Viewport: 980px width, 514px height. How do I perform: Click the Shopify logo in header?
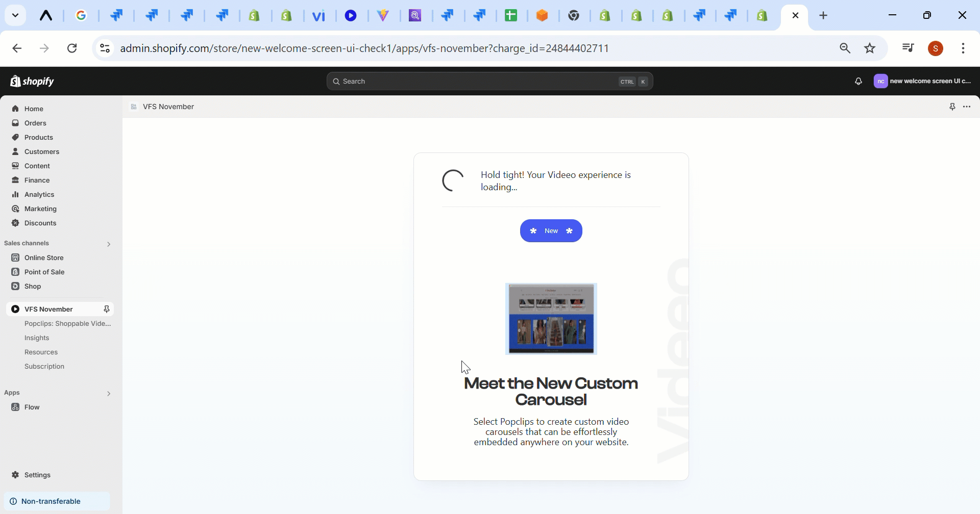tap(32, 82)
